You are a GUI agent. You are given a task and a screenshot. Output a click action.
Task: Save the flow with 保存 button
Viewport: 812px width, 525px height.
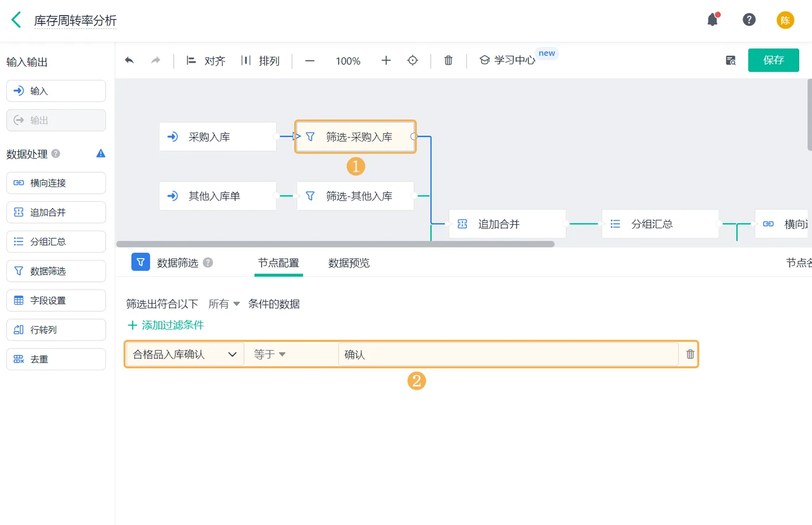pos(773,60)
